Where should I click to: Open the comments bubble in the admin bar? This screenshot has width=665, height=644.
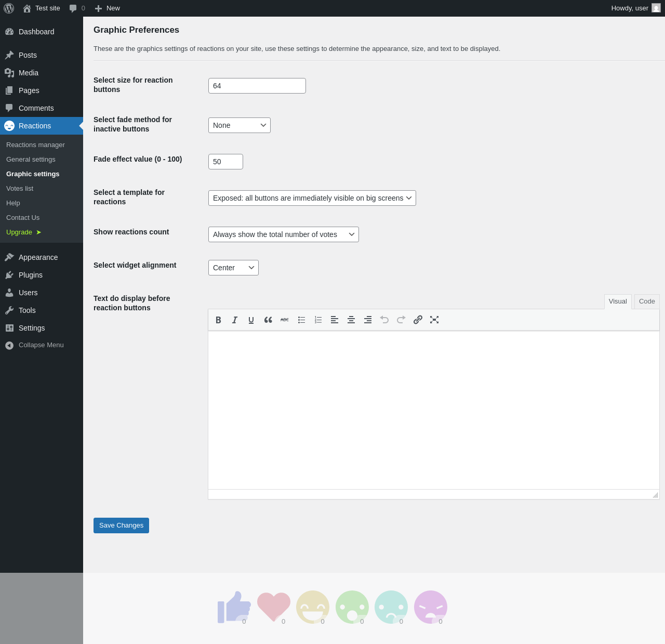[77, 8]
